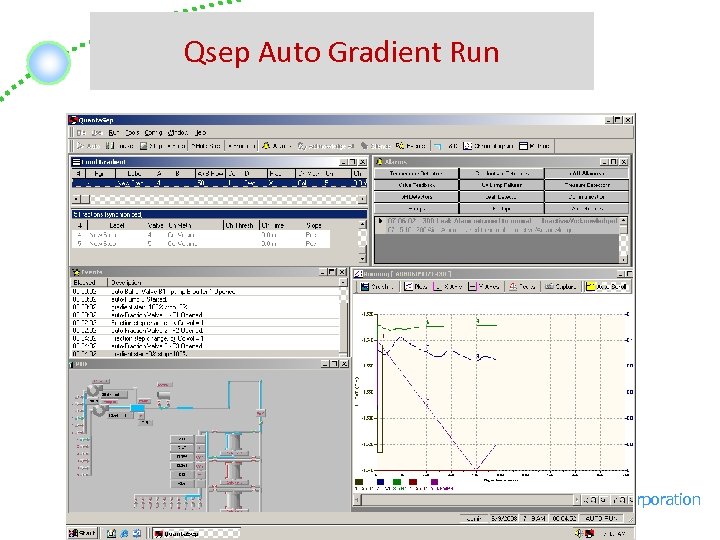Click the fractions list scroll down arrow
The image size is (720, 540).
[363, 259]
